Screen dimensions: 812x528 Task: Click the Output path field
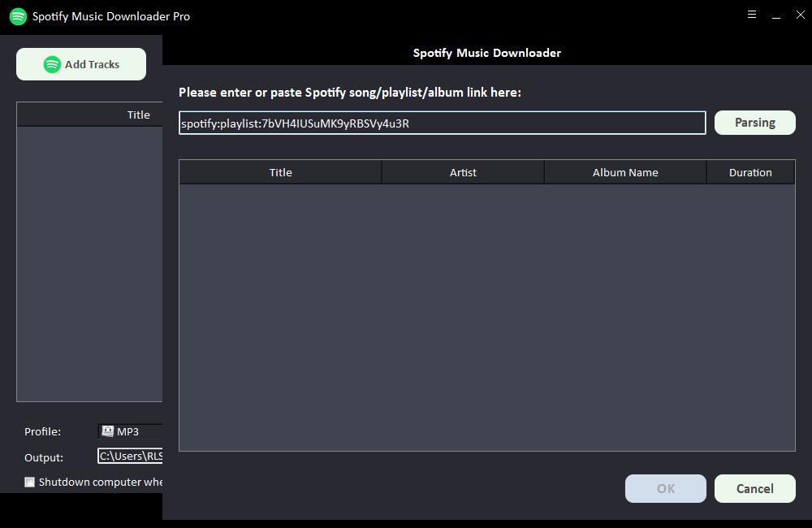pos(130,457)
